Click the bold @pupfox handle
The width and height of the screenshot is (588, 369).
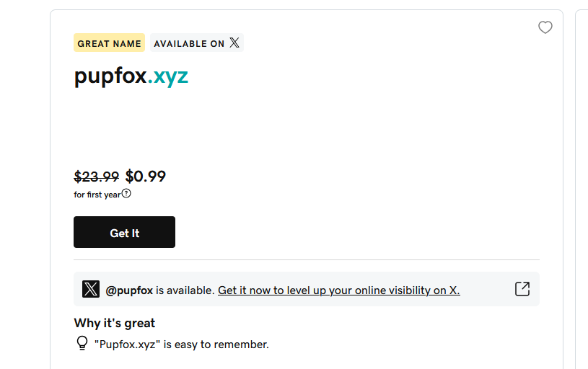(x=129, y=290)
